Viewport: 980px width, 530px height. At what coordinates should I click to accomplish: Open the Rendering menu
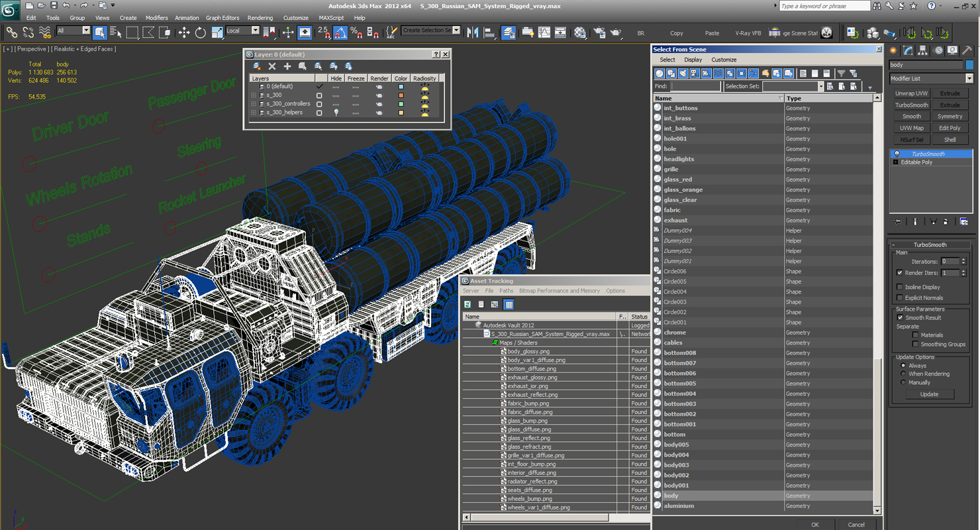click(x=260, y=18)
